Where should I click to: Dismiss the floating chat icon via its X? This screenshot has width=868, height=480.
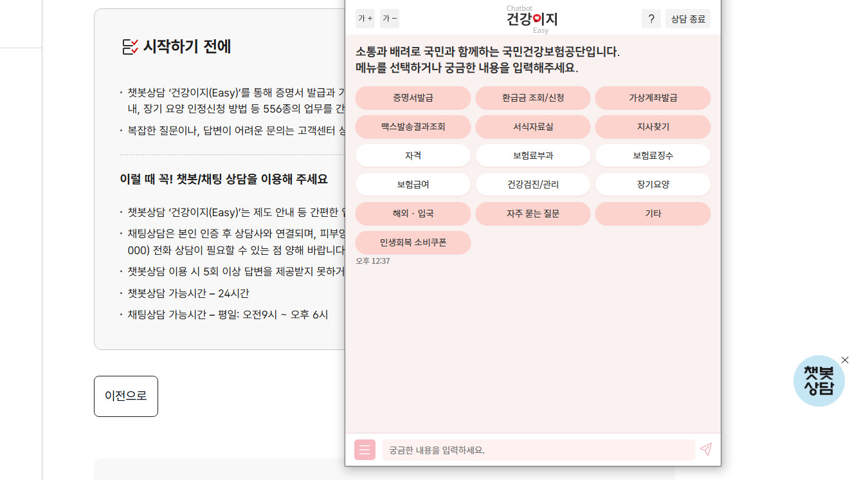click(x=845, y=360)
